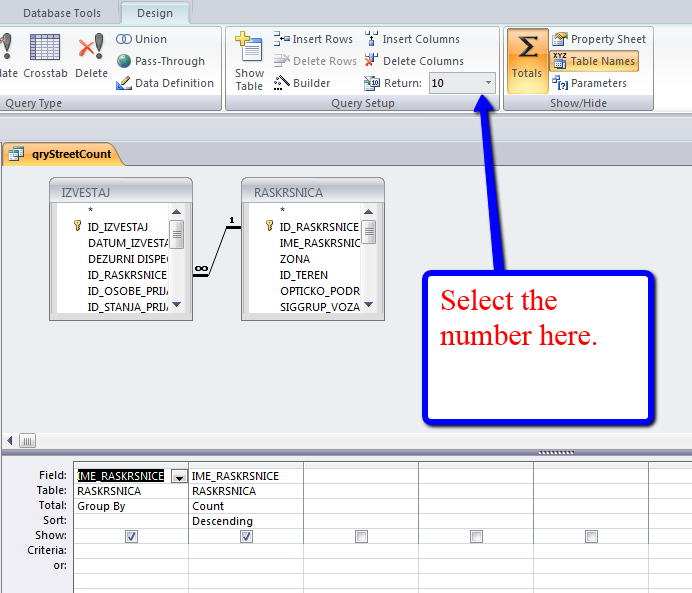Select asterisk all-fields in RASKRSNICA table
Image resolution: width=692 pixels, height=593 pixels.
point(282,210)
